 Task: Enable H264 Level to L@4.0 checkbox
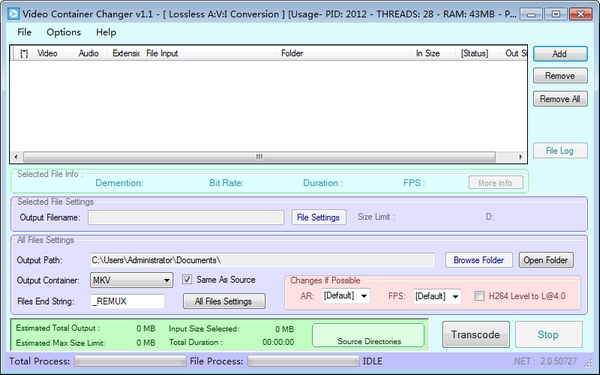click(479, 296)
